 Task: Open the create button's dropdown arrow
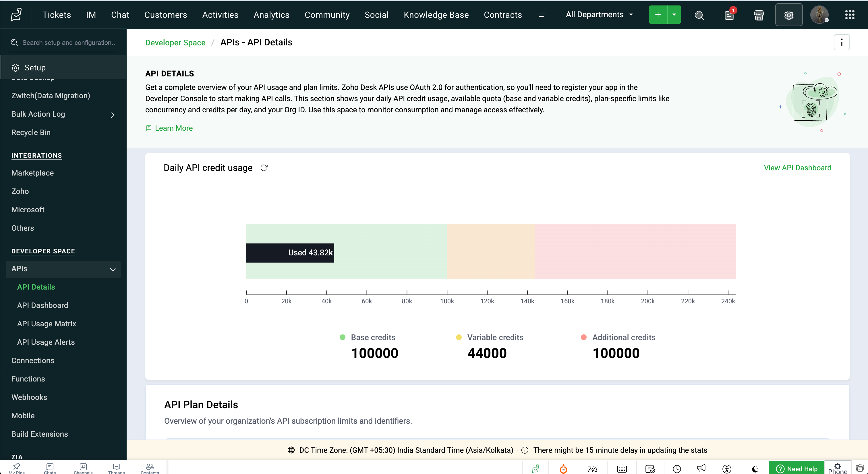click(674, 14)
